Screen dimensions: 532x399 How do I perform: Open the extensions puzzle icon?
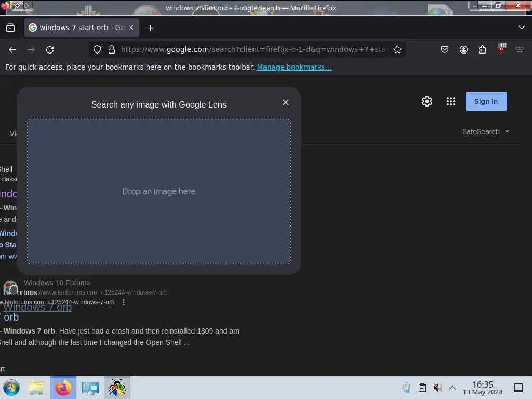tap(482, 49)
